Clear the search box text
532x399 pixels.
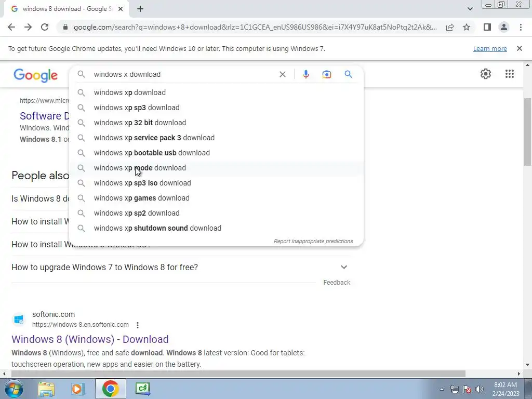(282, 74)
